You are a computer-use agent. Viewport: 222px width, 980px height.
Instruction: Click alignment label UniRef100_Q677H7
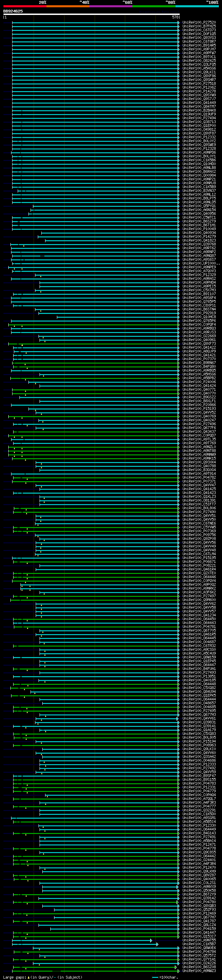coord(199,918)
